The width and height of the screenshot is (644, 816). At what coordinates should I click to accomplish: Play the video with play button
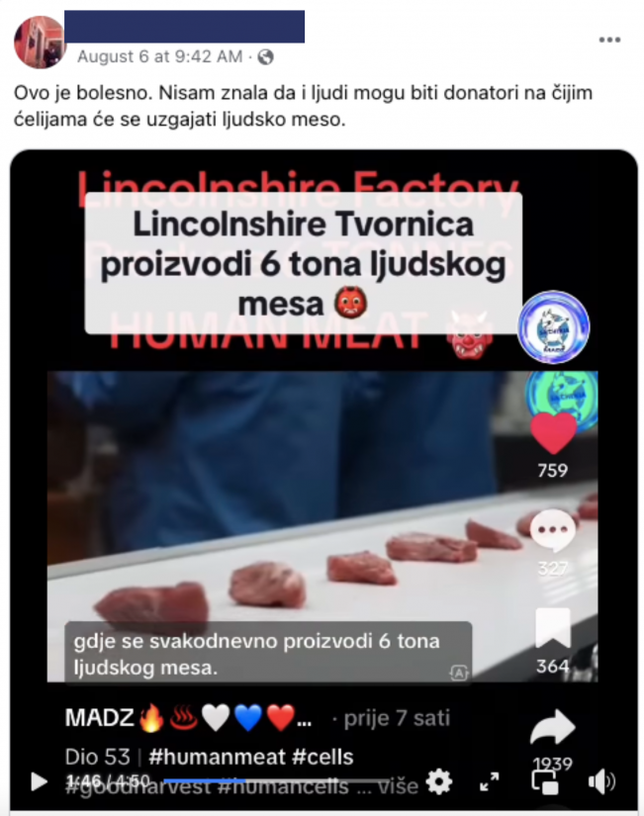39,781
